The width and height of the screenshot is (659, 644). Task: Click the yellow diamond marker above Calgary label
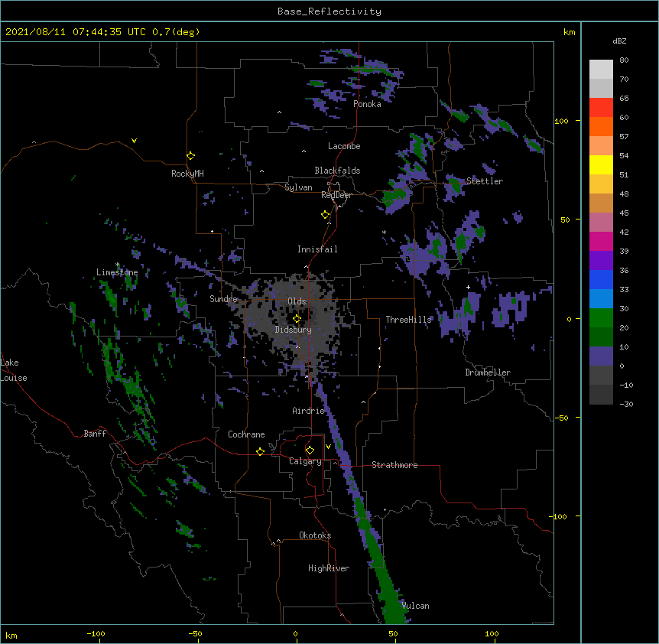[x=310, y=450]
